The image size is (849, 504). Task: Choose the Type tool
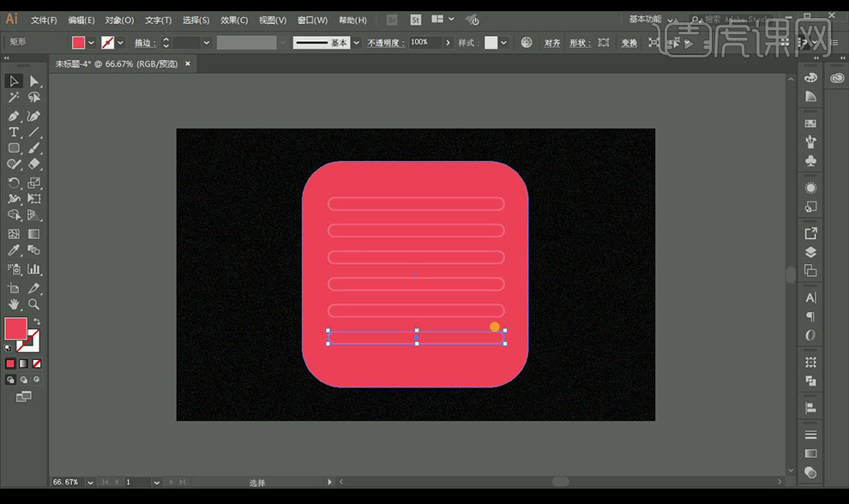click(14, 132)
